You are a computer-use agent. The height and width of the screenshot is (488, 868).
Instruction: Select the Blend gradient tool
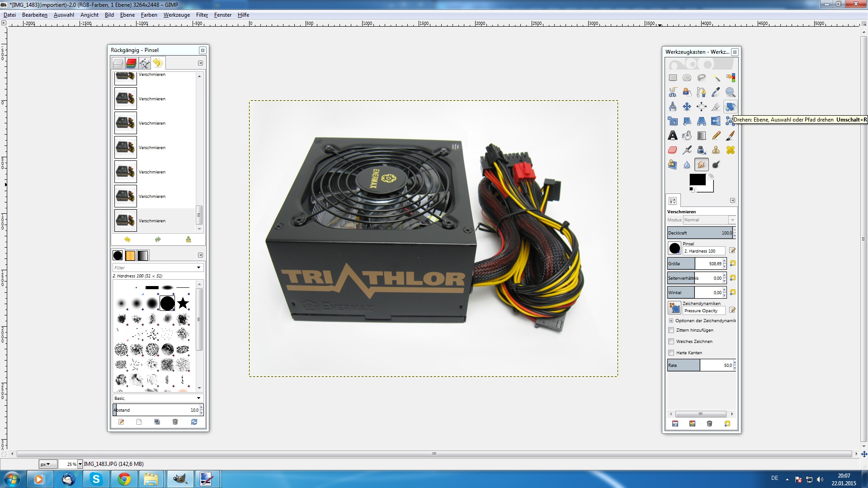(702, 136)
